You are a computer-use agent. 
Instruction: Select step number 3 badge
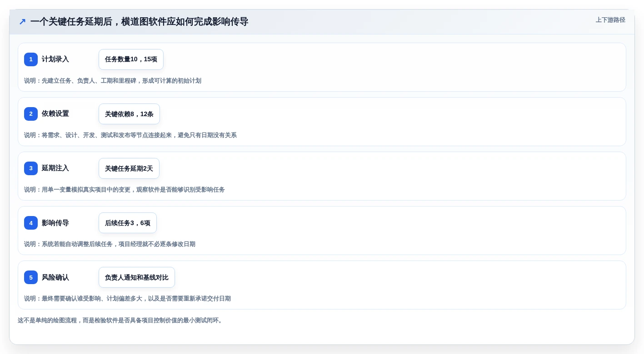(x=31, y=168)
